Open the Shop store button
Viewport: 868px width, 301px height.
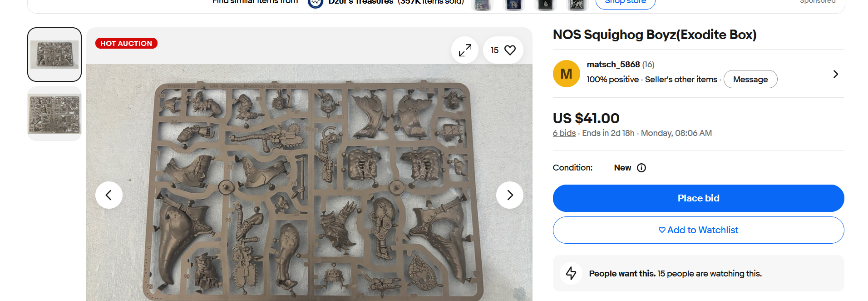(x=625, y=3)
